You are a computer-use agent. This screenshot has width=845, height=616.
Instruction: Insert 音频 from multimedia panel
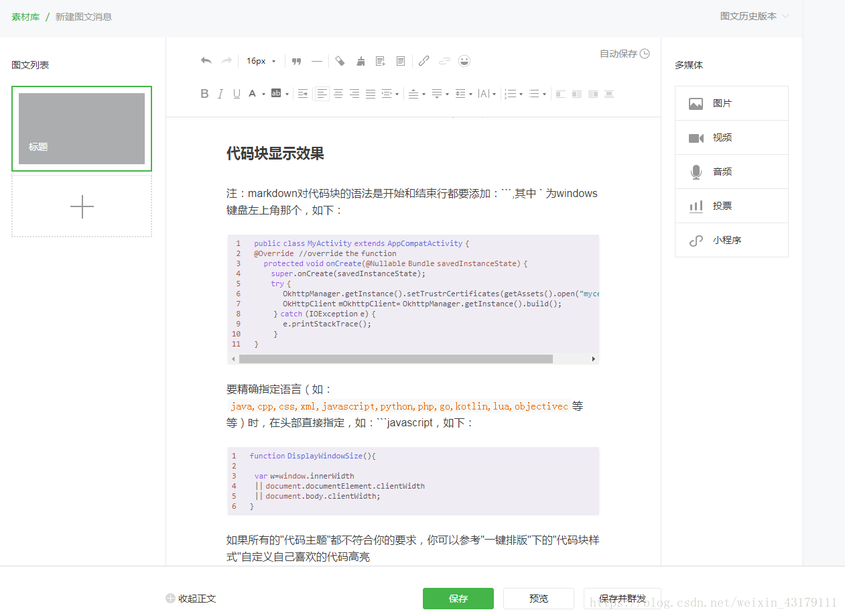pos(732,172)
